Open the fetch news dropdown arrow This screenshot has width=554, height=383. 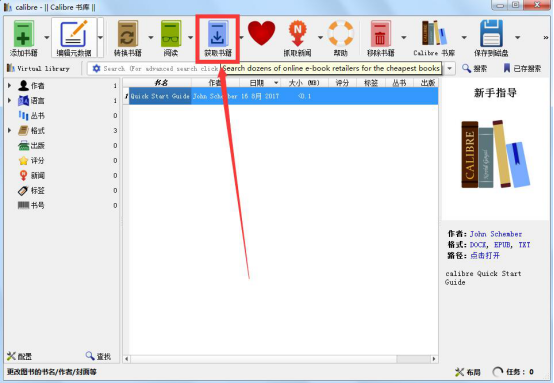point(320,37)
